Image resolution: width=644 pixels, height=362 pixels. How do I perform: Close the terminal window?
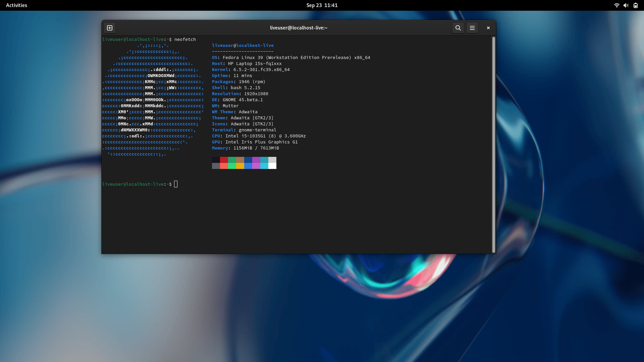[488, 28]
